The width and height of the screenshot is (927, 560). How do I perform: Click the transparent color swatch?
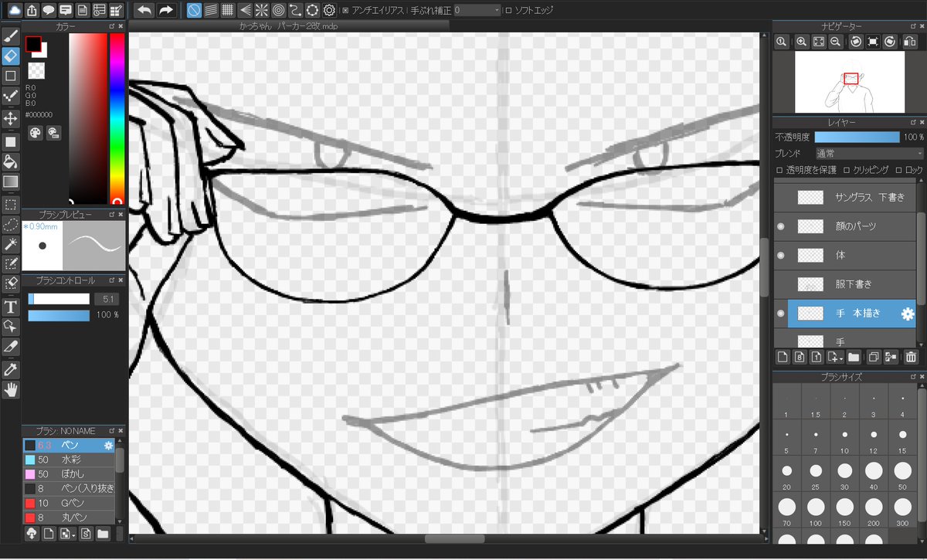pos(36,71)
